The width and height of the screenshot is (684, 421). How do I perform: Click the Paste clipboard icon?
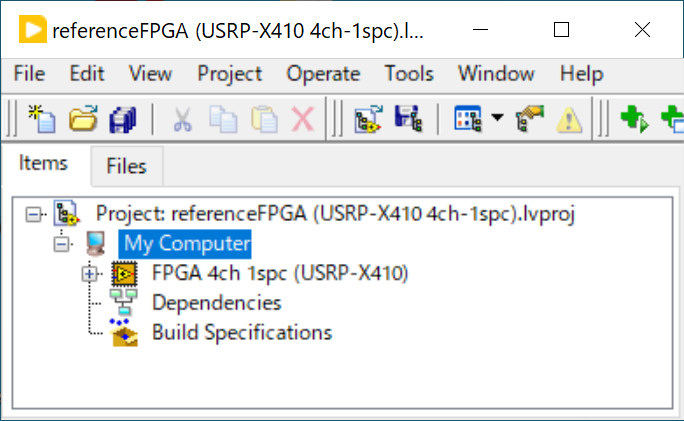(263, 120)
